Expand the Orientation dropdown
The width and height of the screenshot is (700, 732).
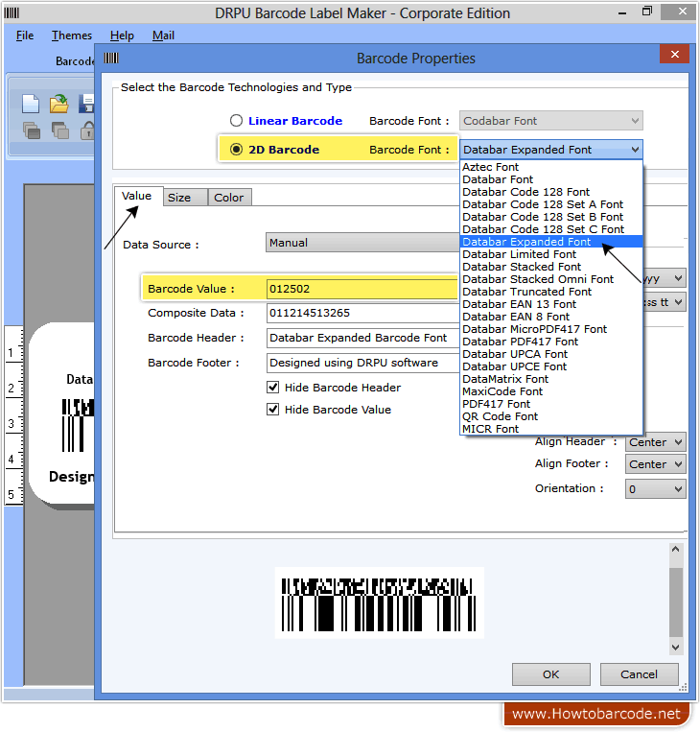coord(656,488)
